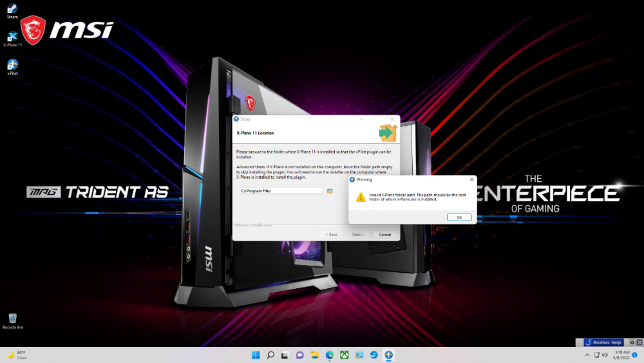644x363 pixels.
Task: Click the folder path input field
Action: 281,191
